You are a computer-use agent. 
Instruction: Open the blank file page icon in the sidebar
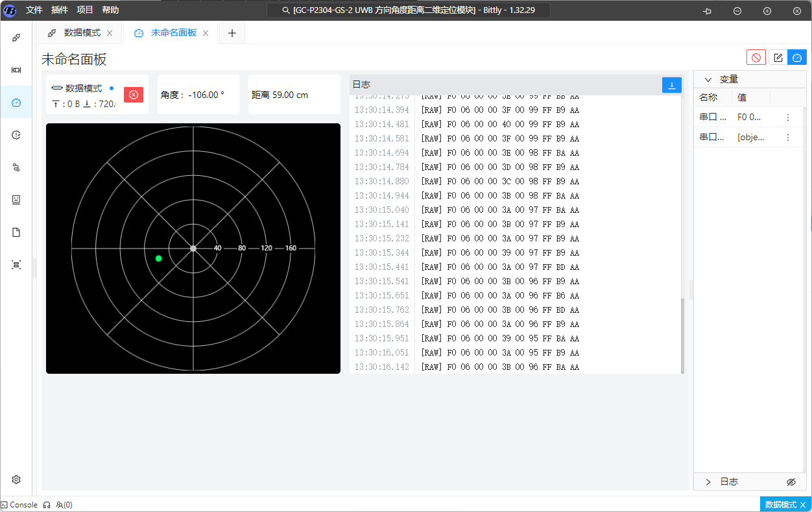[16, 232]
